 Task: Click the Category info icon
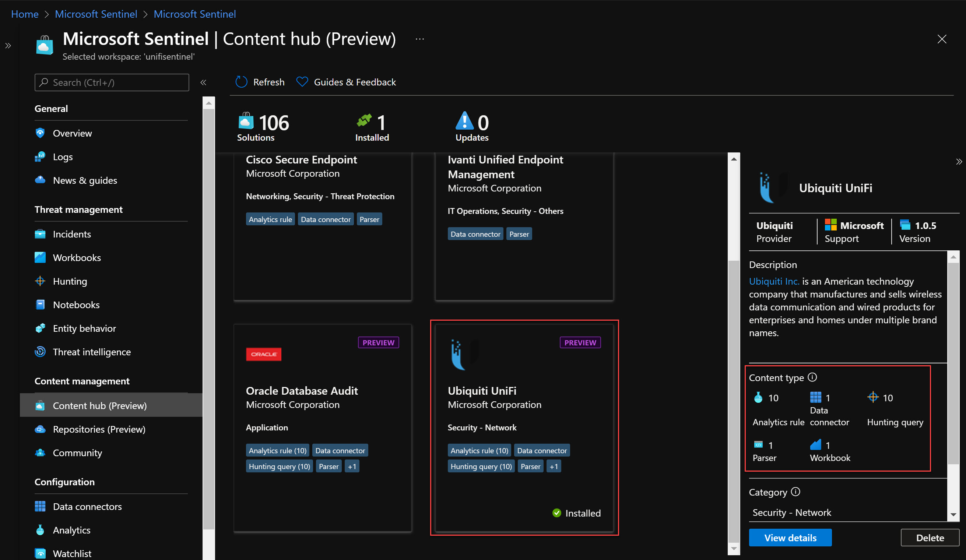795,492
